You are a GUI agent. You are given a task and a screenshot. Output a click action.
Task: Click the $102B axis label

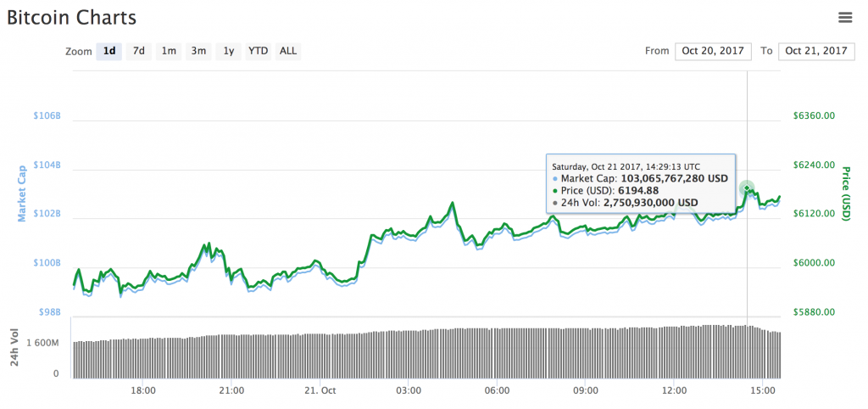click(47, 214)
